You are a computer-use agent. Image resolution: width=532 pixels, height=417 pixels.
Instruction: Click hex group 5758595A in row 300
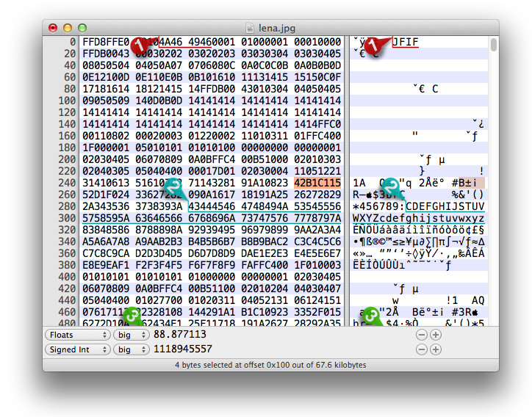(106, 218)
